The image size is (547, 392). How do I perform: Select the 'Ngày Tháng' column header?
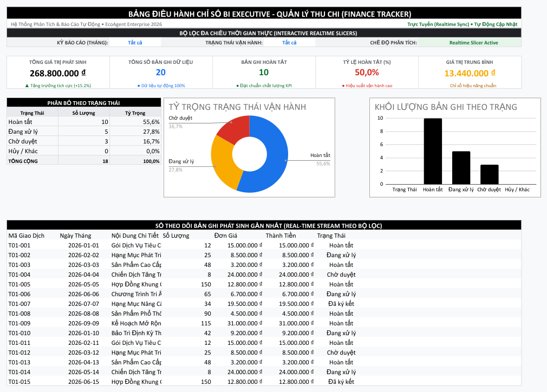(75, 236)
